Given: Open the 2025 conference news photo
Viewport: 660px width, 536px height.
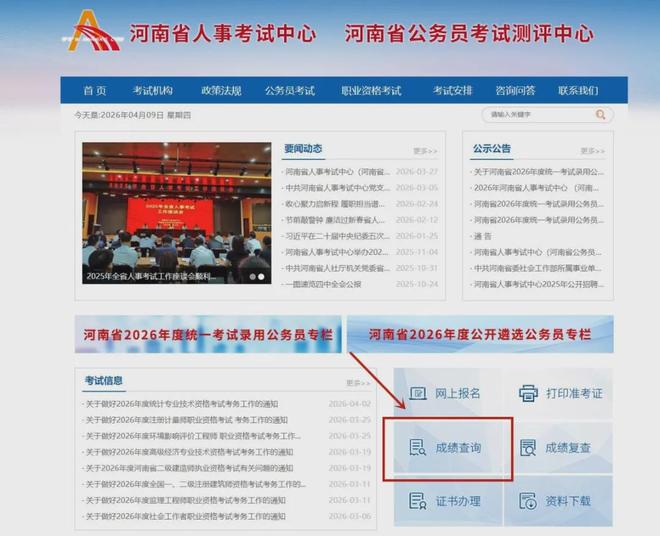Looking at the screenshot, I should (x=177, y=213).
